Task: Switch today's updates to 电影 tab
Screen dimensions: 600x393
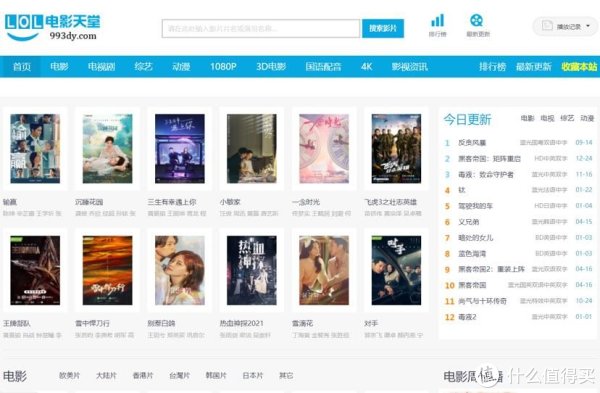Action: pos(527,118)
